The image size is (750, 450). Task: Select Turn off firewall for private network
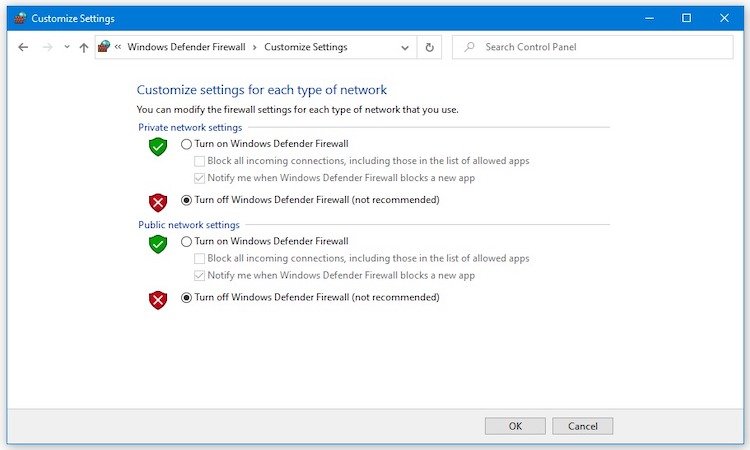(186, 200)
